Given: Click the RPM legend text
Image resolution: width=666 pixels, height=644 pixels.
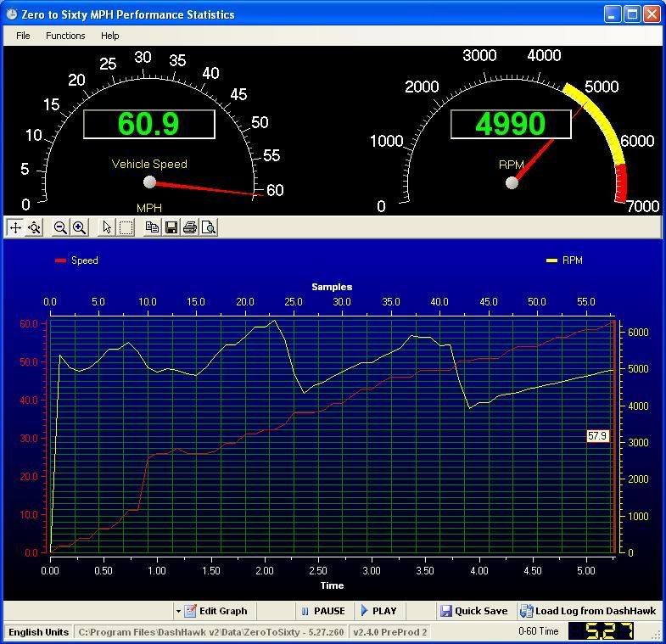Looking at the screenshot, I should pos(572,260).
